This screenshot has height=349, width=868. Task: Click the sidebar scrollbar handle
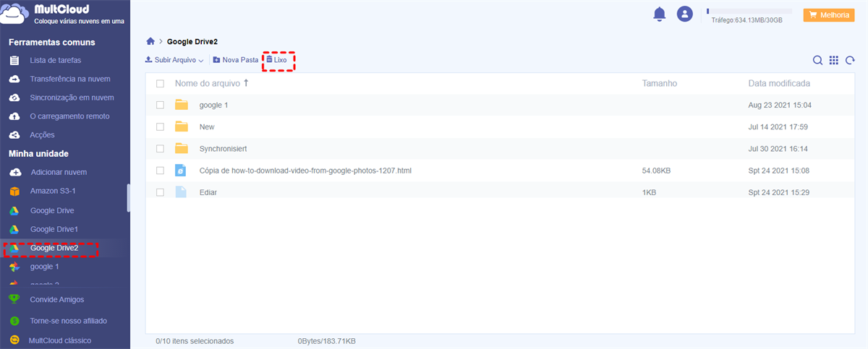tap(129, 197)
